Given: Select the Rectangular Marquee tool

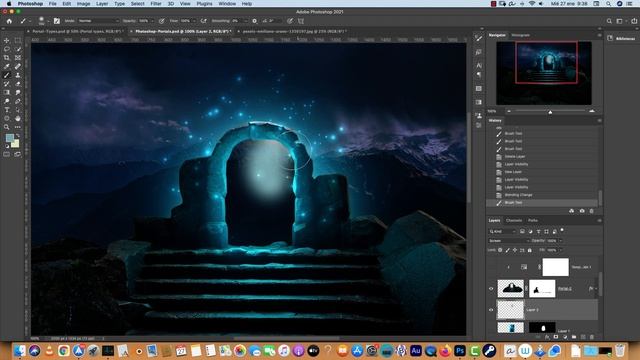Looking at the screenshot, I should [x=18, y=40].
